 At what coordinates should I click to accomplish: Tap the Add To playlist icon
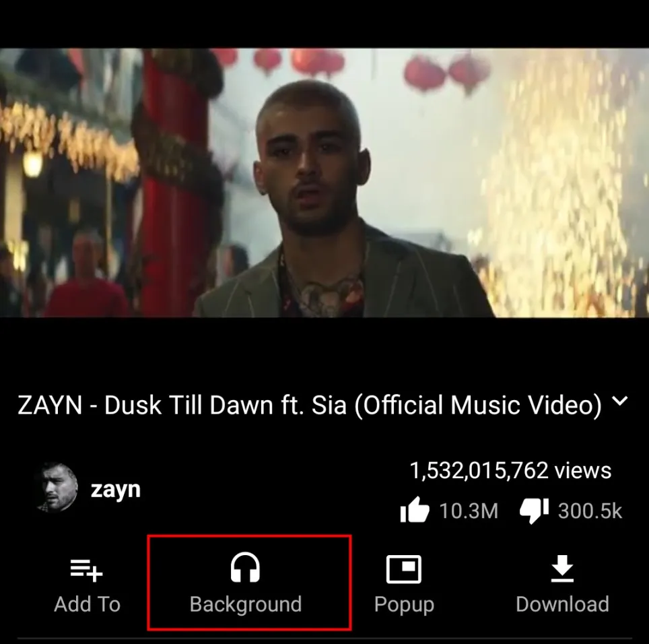[x=86, y=571]
